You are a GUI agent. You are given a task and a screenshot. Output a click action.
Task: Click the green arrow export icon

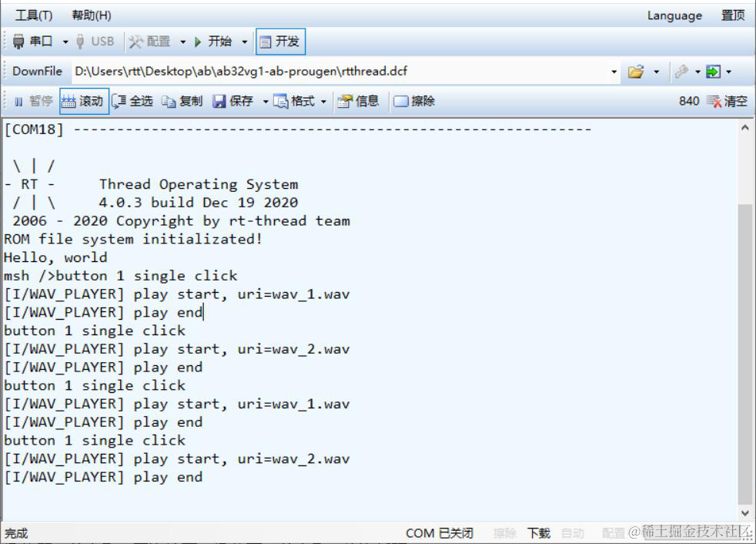pyautogui.click(x=713, y=72)
